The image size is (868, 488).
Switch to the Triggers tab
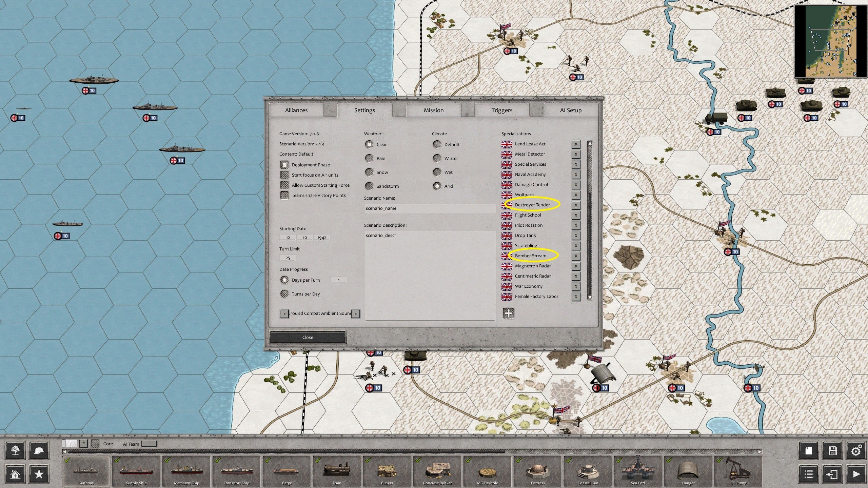501,110
